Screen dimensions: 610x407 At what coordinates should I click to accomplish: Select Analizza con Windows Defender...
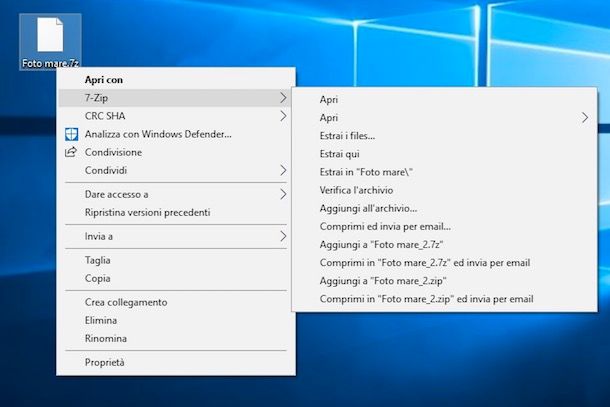click(176, 134)
